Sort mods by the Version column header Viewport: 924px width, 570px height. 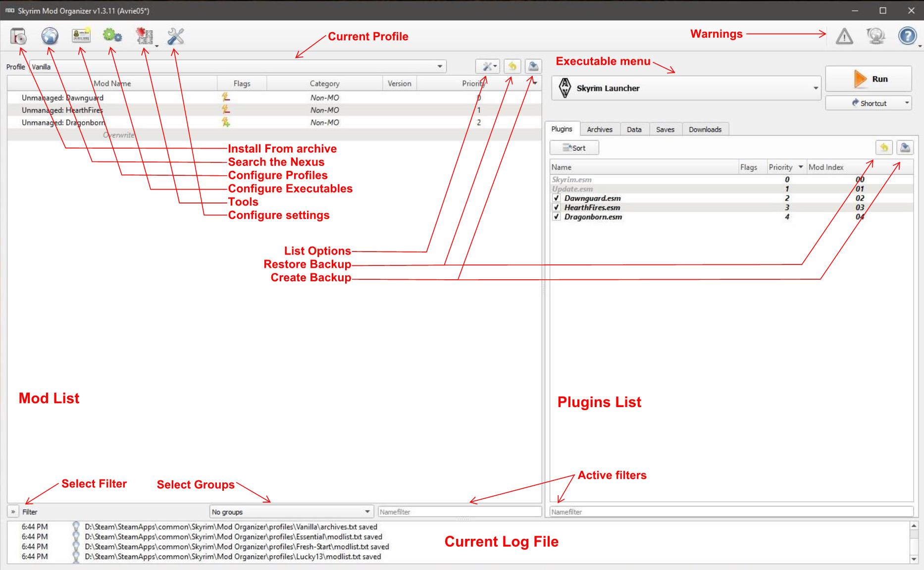coord(400,83)
